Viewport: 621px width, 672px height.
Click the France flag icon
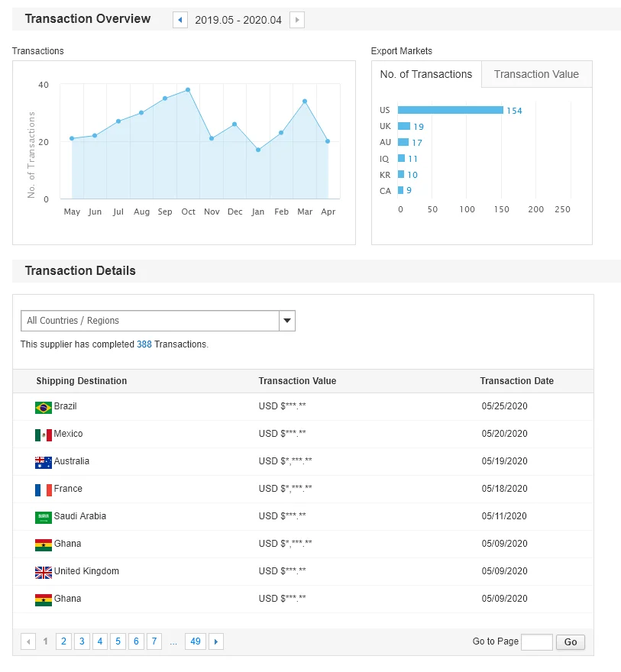[x=44, y=489]
